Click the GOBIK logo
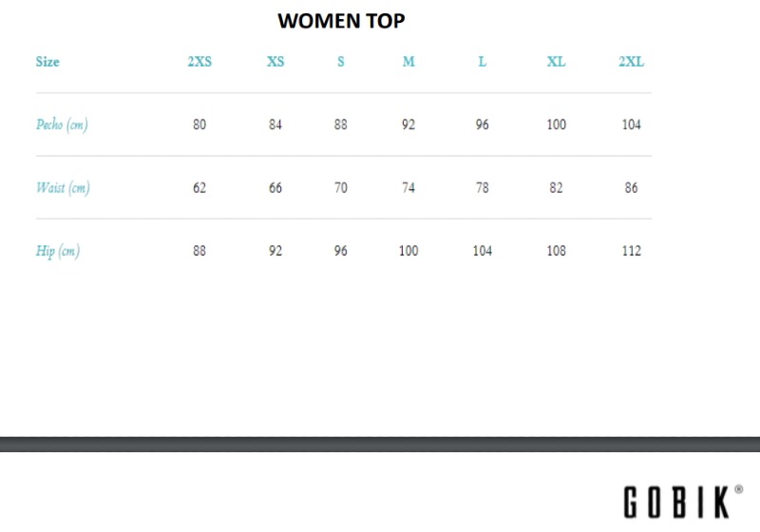The height and width of the screenshot is (532, 760). [x=683, y=502]
